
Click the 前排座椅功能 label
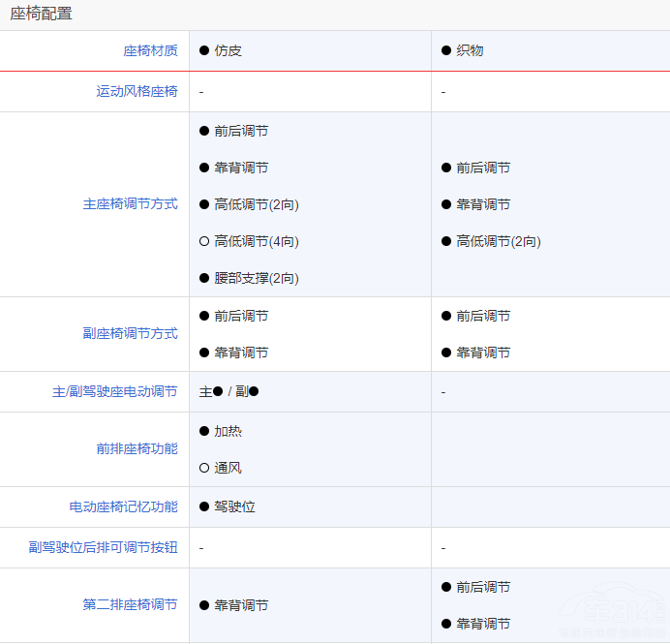(x=137, y=448)
